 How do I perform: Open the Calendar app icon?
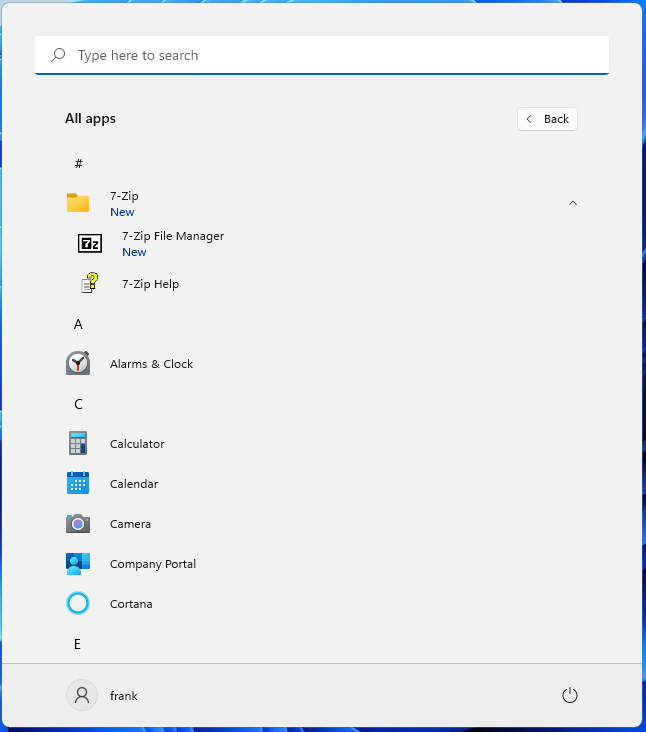[x=78, y=483]
